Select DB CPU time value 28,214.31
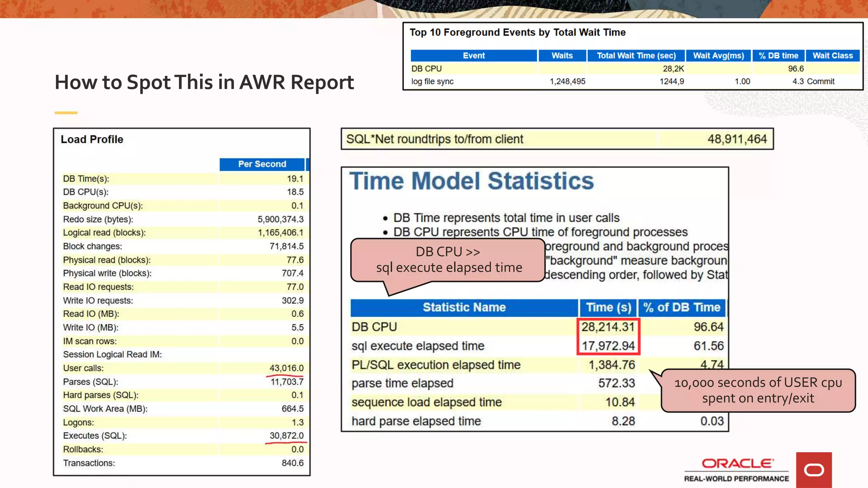The width and height of the screenshot is (868, 488). pos(608,327)
